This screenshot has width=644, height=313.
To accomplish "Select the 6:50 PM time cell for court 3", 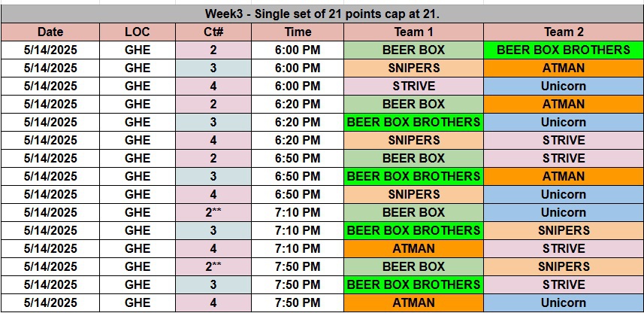I will tap(298, 177).
